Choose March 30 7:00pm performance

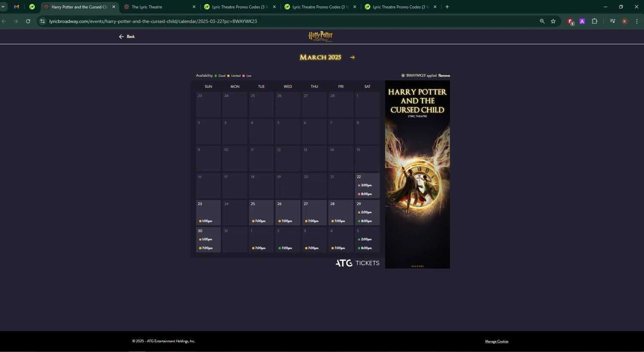(x=206, y=248)
